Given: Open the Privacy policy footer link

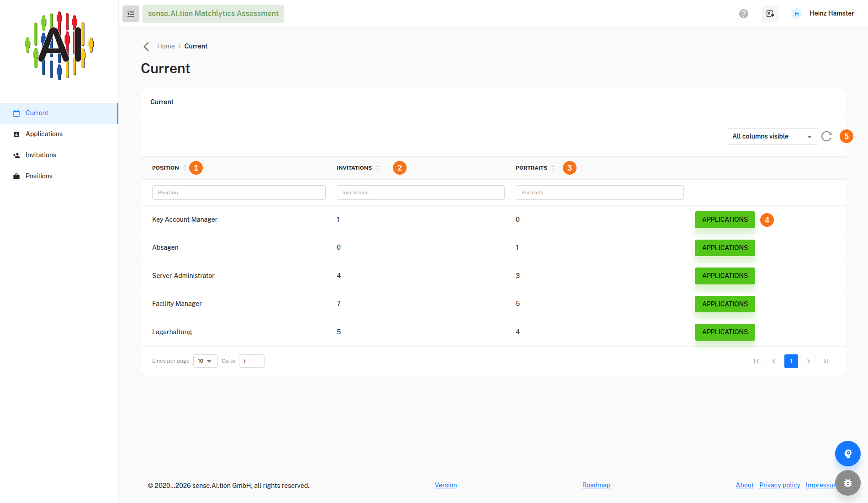Looking at the screenshot, I should 780,485.
